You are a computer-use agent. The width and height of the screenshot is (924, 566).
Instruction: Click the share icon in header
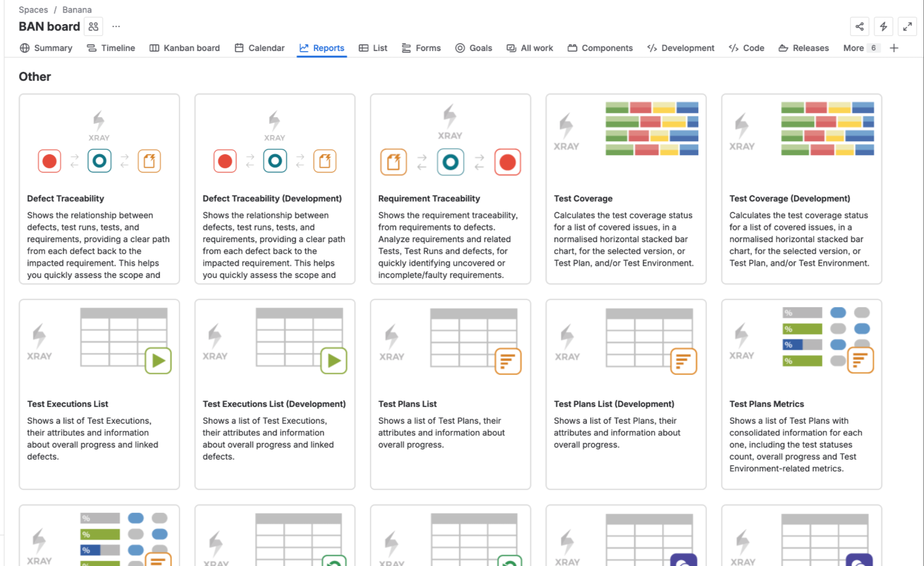(x=859, y=26)
